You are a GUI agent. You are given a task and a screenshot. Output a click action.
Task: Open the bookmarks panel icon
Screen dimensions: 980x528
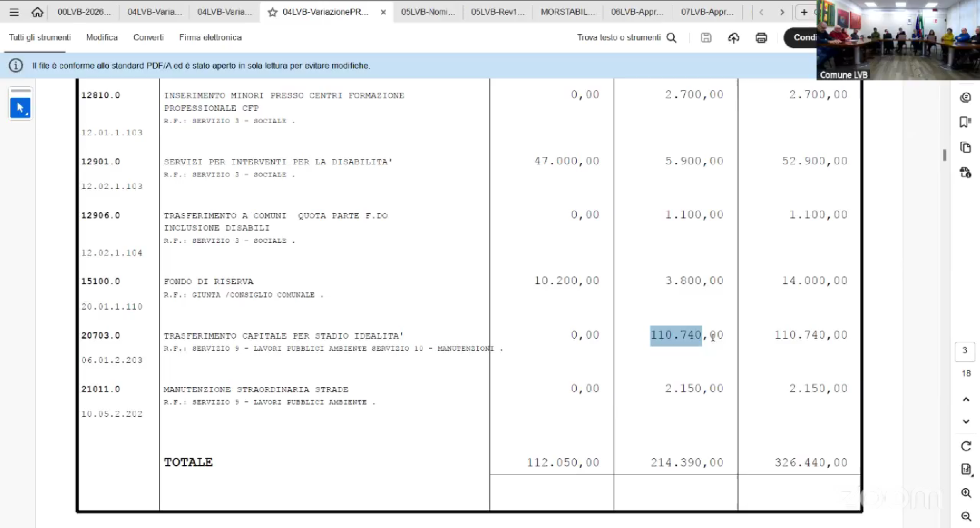965,122
